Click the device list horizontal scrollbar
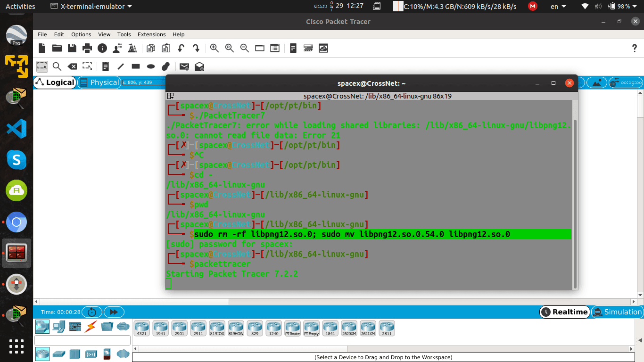The width and height of the screenshot is (644, 362). [x=384, y=349]
